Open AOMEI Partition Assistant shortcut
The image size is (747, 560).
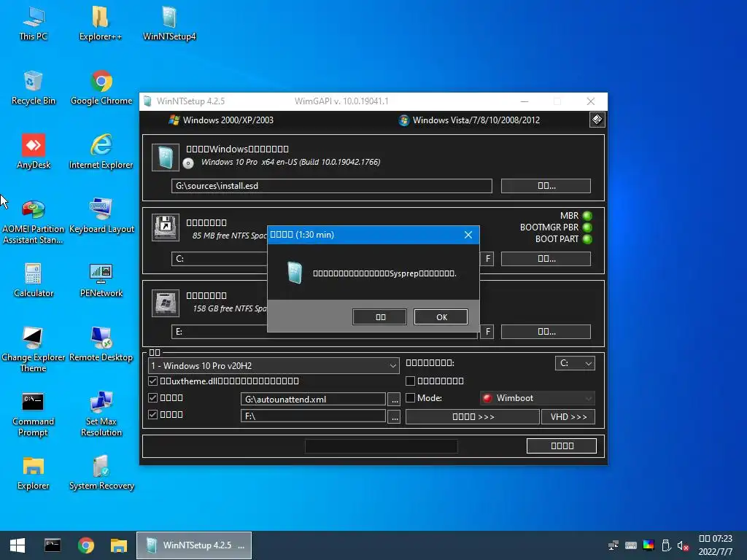(34, 221)
